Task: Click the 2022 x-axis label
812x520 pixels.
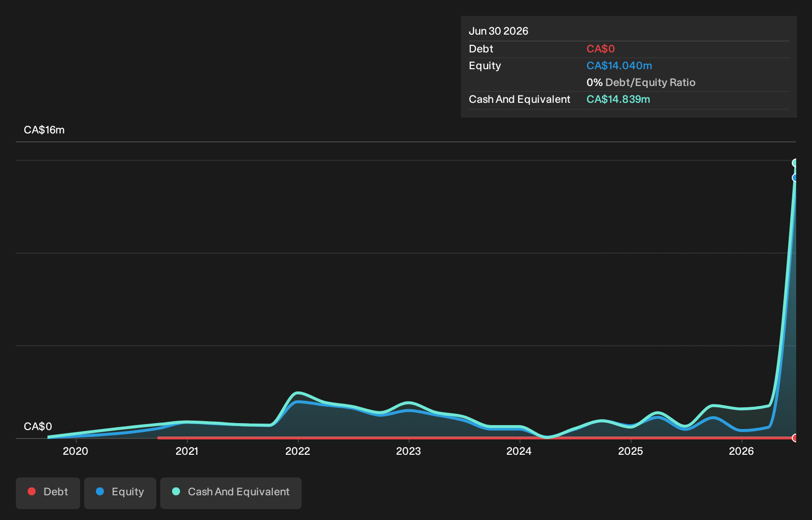Action: pyautogui.click(x=298, y=451)
